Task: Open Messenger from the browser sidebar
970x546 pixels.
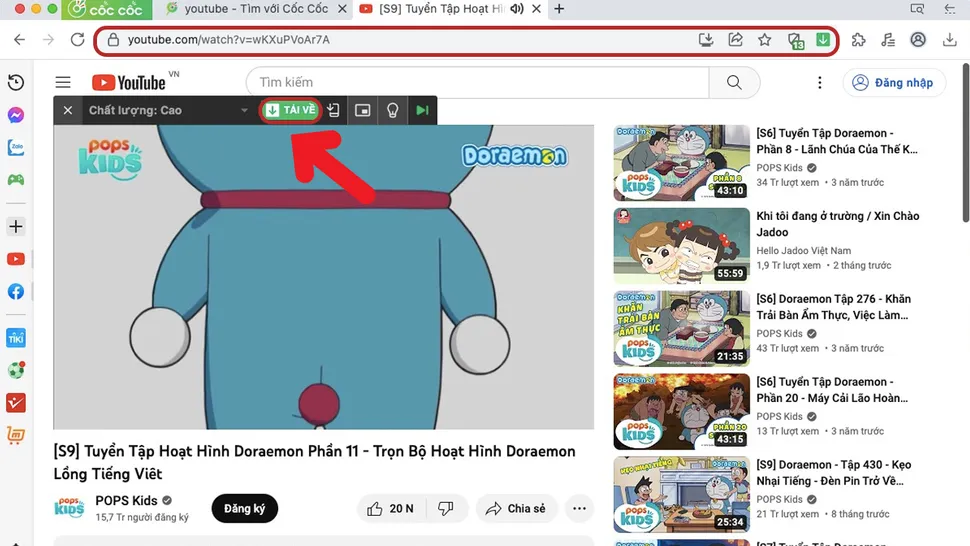Action: [16, 115]
